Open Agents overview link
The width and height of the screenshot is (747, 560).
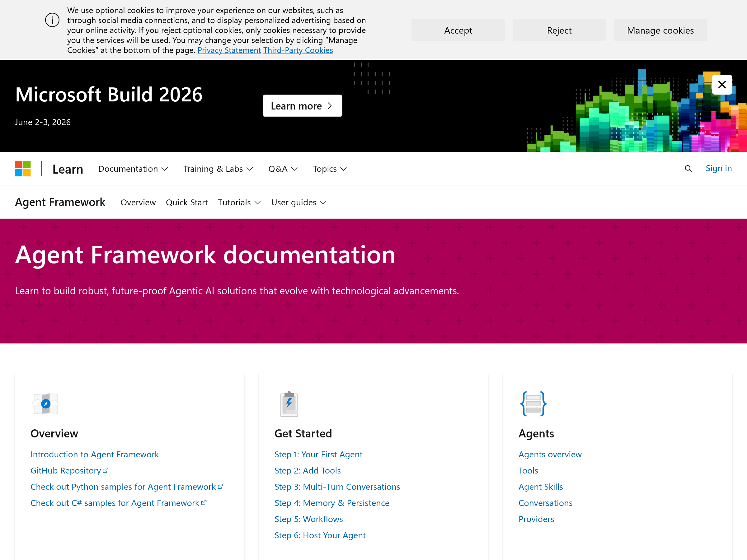click(550, 454)
